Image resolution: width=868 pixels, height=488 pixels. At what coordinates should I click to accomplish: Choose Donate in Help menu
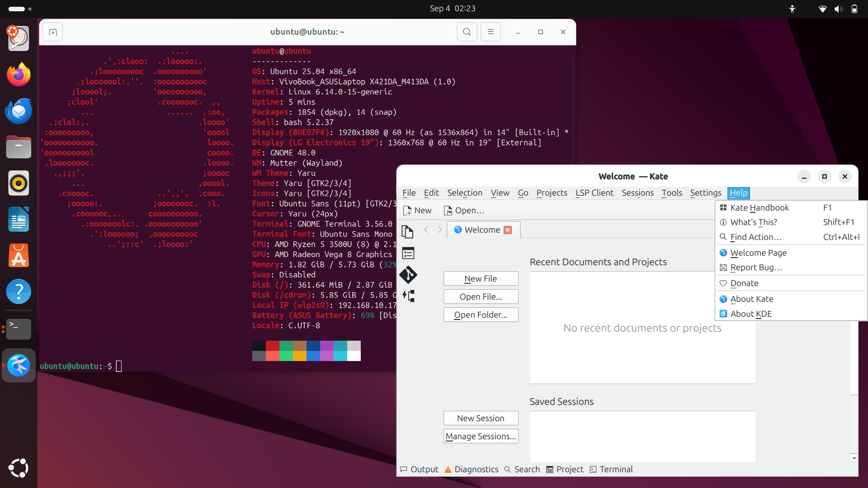[x=791, y=283]
